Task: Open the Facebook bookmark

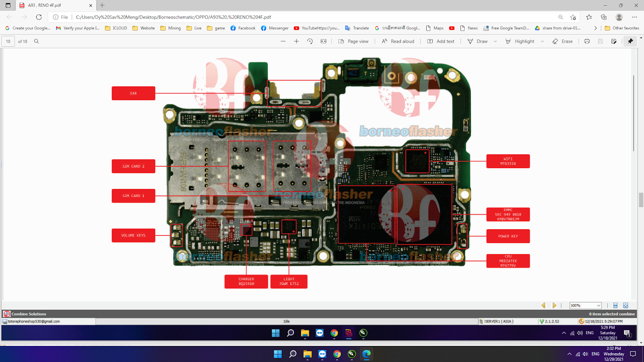Action: (243, 28)
